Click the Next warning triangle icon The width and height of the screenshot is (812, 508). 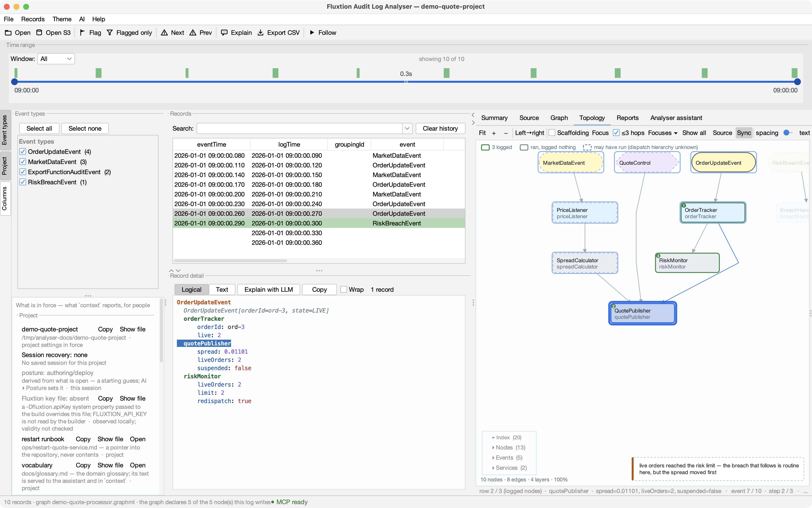point(164,33)
